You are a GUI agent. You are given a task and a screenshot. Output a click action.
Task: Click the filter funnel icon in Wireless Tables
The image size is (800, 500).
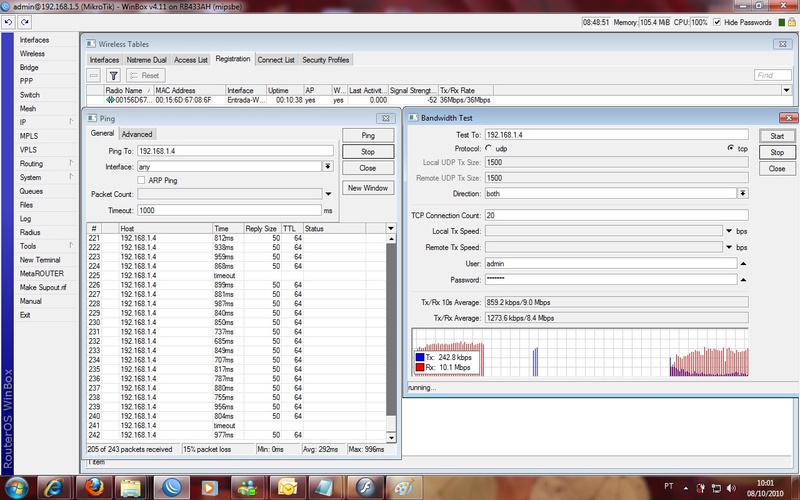tap(113, 75)
